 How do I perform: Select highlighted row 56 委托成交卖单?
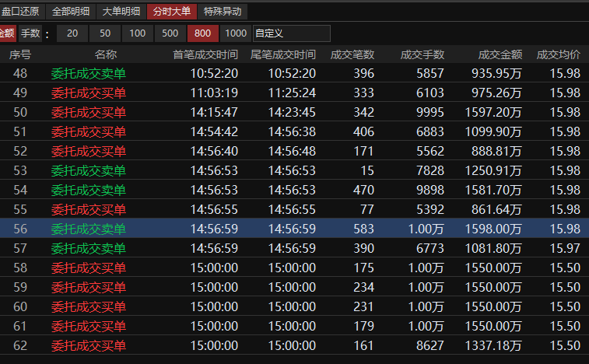tap(294, 229)
